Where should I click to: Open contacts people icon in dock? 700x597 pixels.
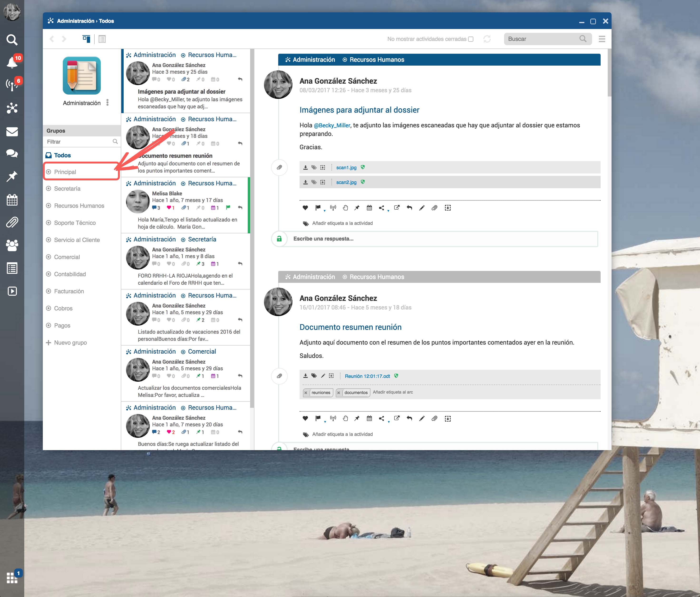[x=12, y=246]
